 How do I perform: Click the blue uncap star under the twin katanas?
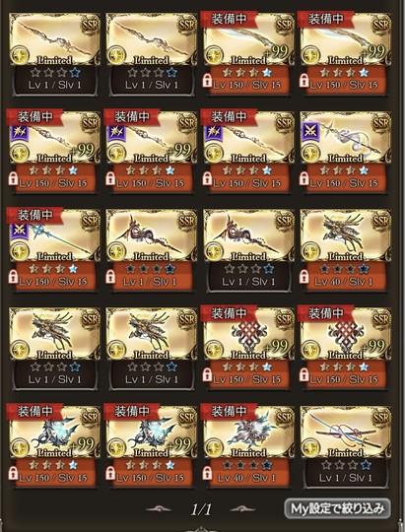[x=366, y=465]
